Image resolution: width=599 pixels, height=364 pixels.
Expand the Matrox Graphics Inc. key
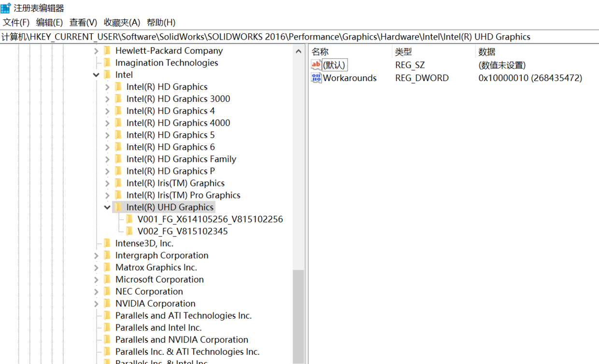pos(96,267)
